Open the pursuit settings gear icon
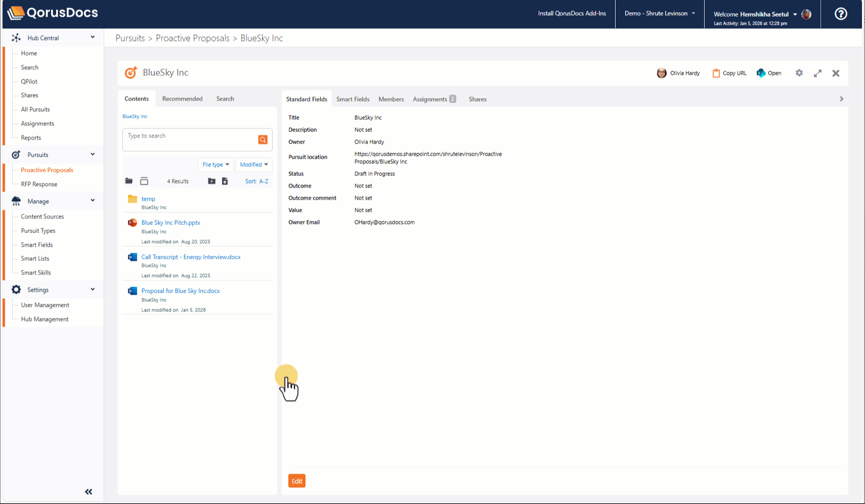Viewport: 865px width, 504px height. tap(799, 73)
